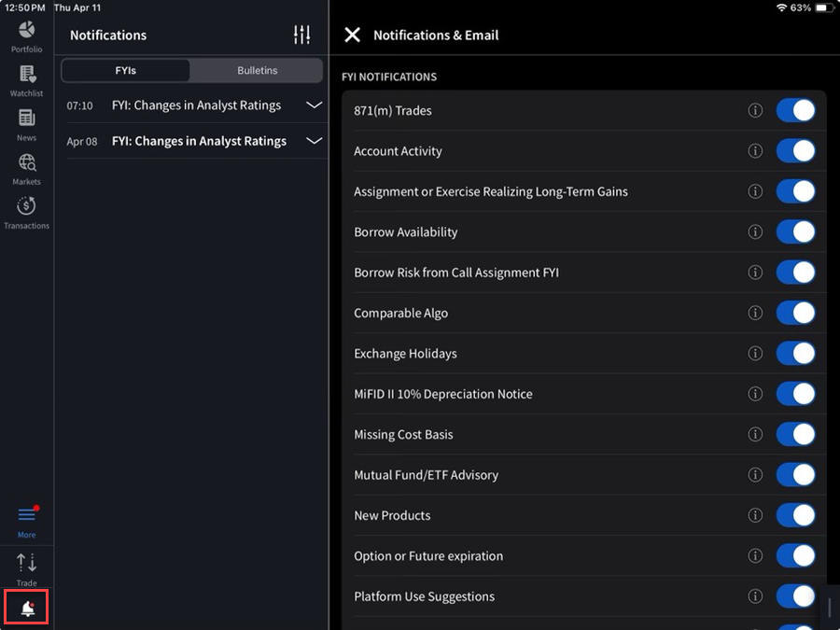The width and height of the screenshot is (840, 630).
Task: Toggle Borrow Risk from Call Assignment FYI
Action: click(x=795, y=273)
